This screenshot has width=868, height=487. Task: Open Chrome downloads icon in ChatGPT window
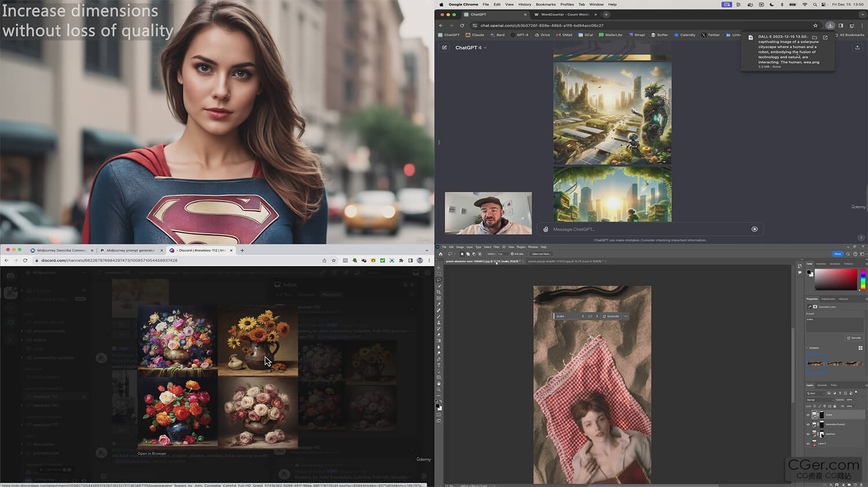[830, 25]
